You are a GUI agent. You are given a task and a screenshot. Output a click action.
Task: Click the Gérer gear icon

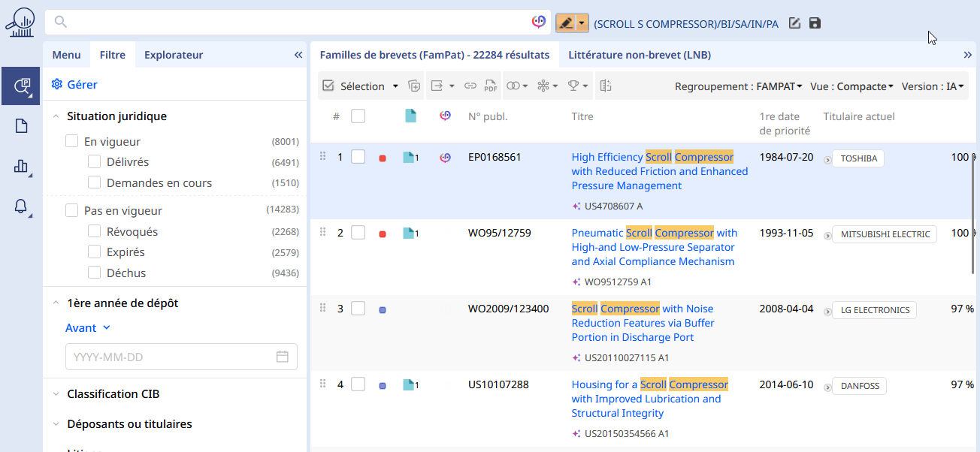coord(56,85)
